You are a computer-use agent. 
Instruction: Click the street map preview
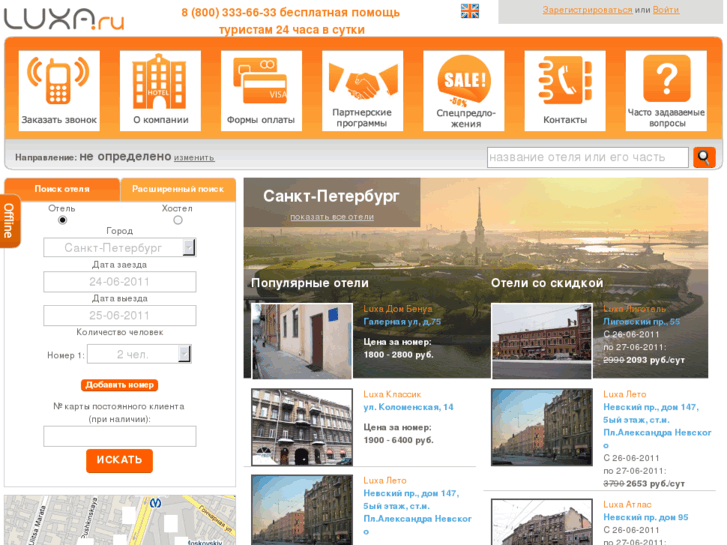tap(120, 520)
